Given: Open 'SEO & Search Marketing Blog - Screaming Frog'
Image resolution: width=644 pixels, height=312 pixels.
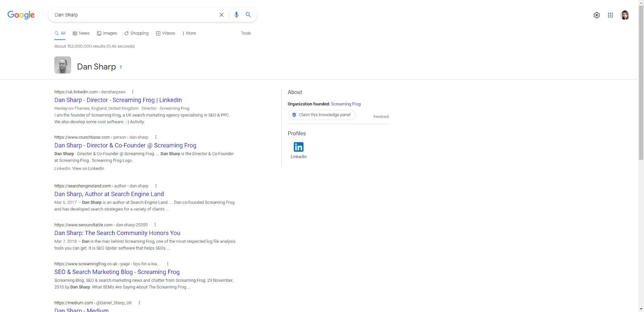Looking at the screenshot, I should coord(117,272).
